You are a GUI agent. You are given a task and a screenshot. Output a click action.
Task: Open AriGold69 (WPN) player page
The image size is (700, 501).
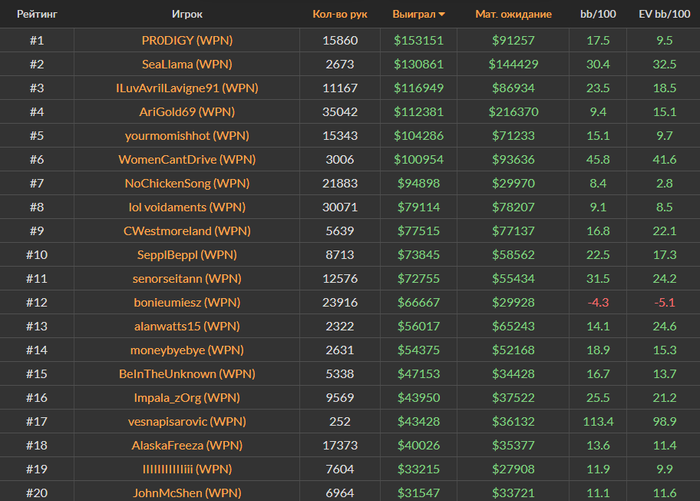click(187, 111)
